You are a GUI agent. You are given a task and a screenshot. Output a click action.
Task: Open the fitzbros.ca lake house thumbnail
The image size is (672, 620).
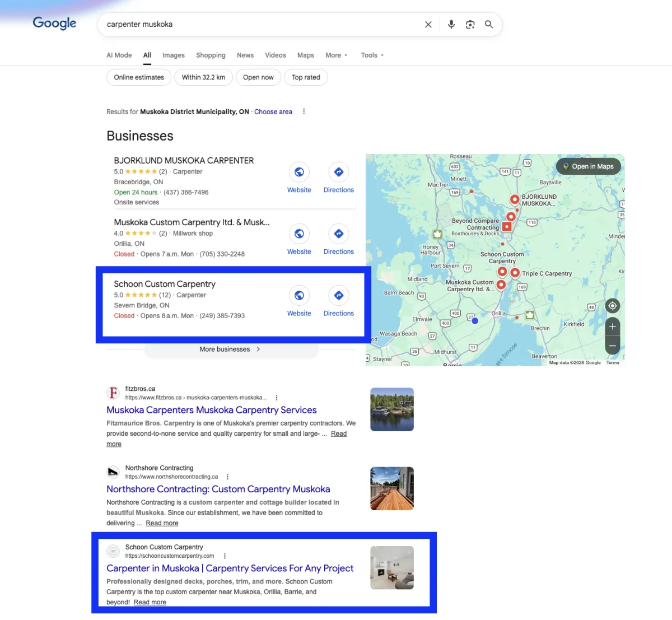392,409
